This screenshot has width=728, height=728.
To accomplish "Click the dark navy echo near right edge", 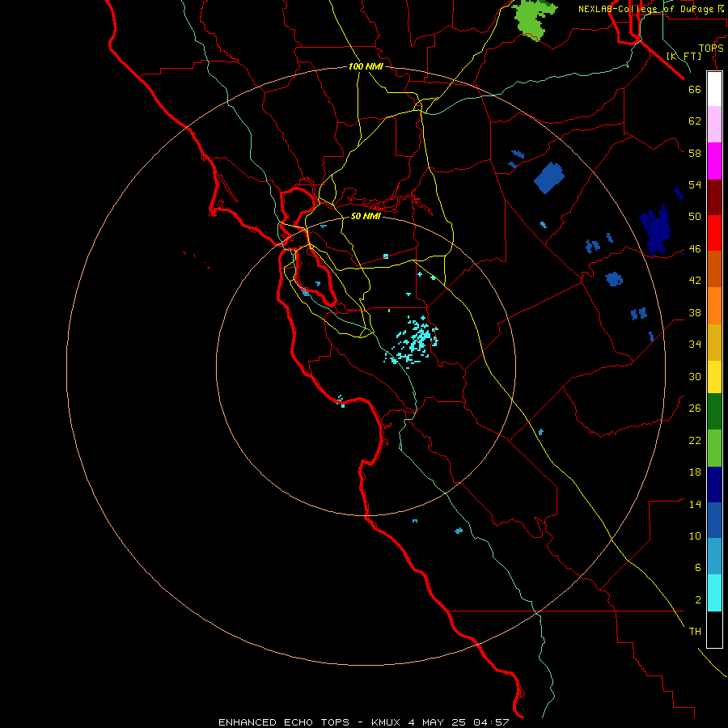I will [655, 231].
